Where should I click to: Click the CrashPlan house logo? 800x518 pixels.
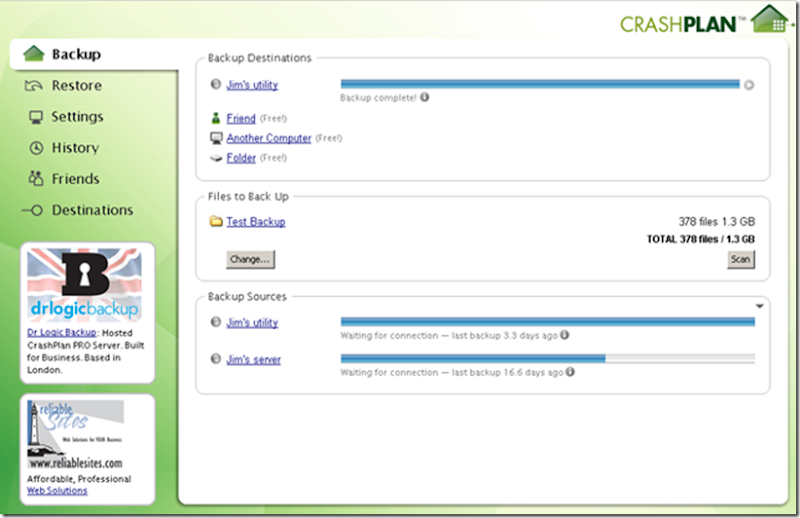click(x=769, y=19)
